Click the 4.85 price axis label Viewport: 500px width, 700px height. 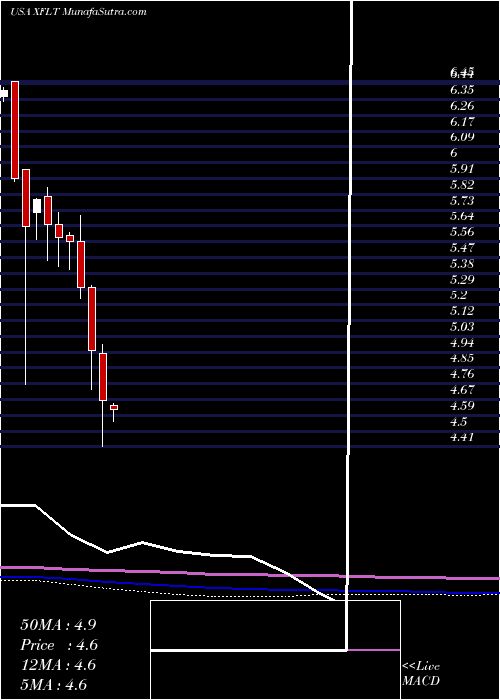462,358
